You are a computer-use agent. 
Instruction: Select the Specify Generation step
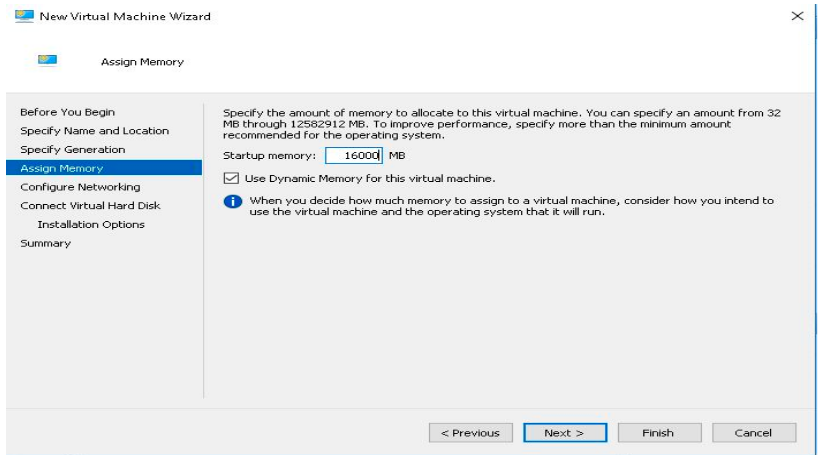(x=72, y=150)
